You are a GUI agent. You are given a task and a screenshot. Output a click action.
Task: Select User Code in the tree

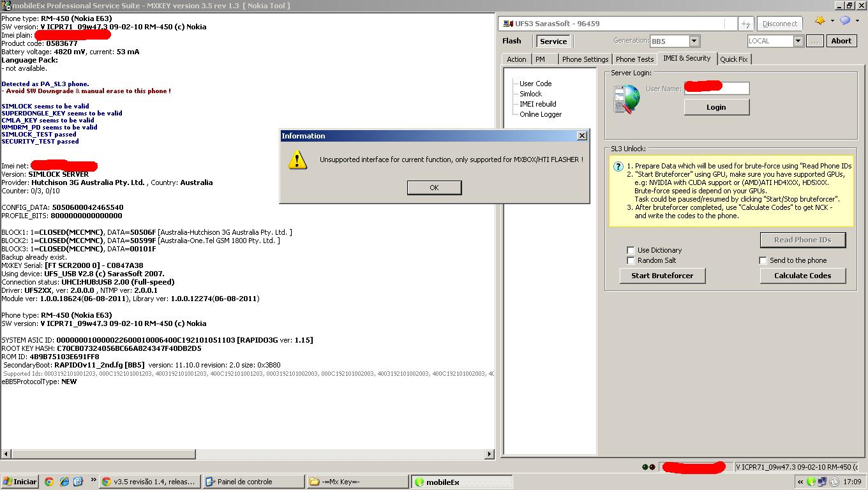[535, 84]
